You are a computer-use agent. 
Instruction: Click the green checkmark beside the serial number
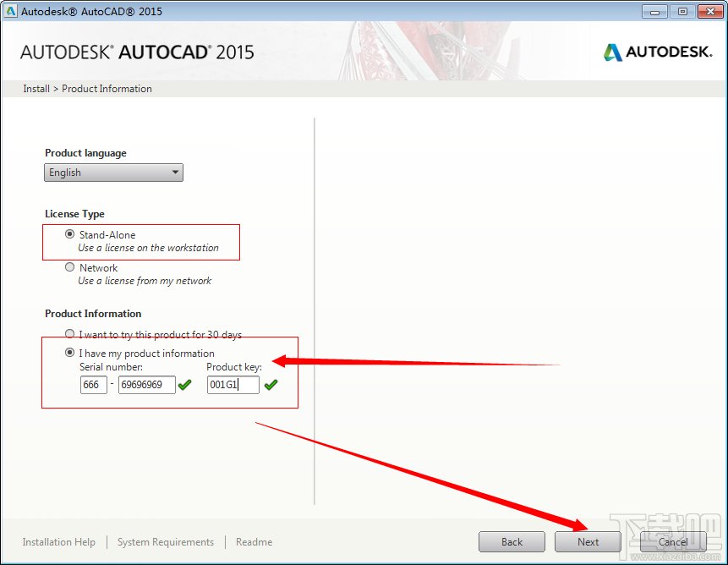(185, 384)
